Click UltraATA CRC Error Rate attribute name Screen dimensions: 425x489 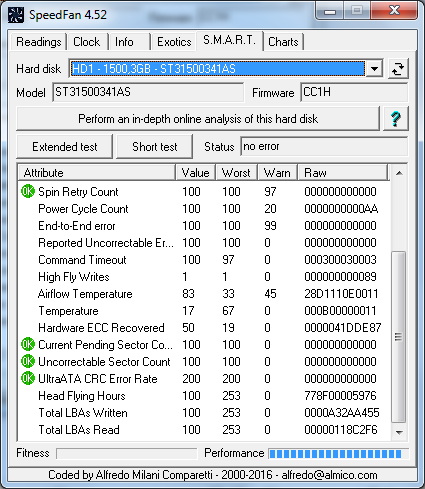[98, 379]
